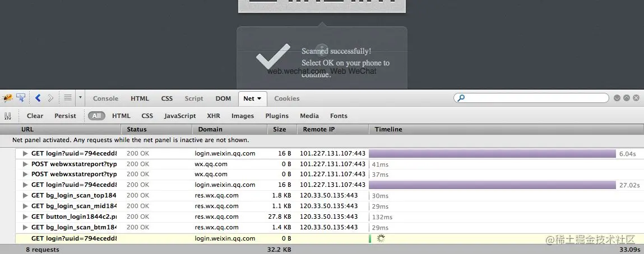Screen dimensions: 644x254
Task: Click the white checkmark icon on the page
Action: pos(273,57)
